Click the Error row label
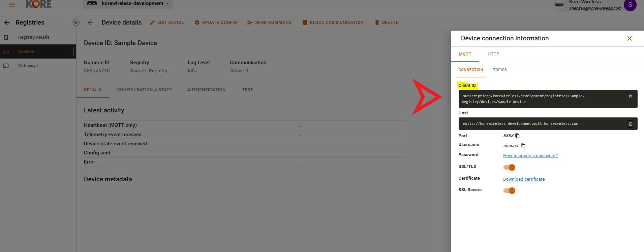644x252 pixels. 89,162
